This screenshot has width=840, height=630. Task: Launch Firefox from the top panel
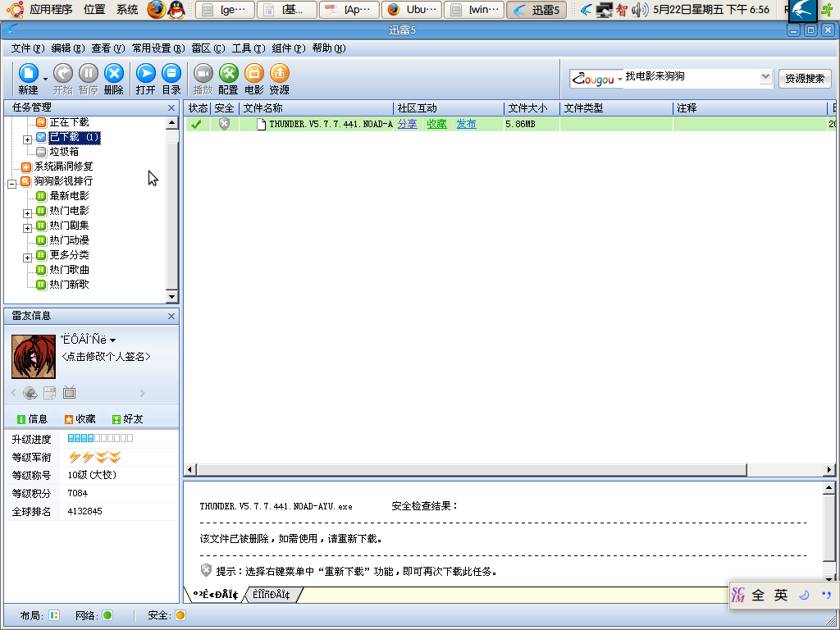click(156, 10)
